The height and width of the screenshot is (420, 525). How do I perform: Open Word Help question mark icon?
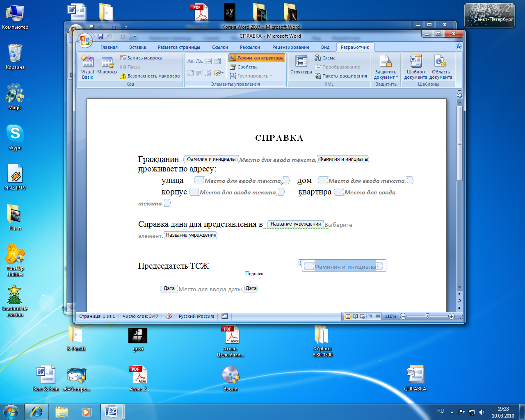click(x=459, y=47)
